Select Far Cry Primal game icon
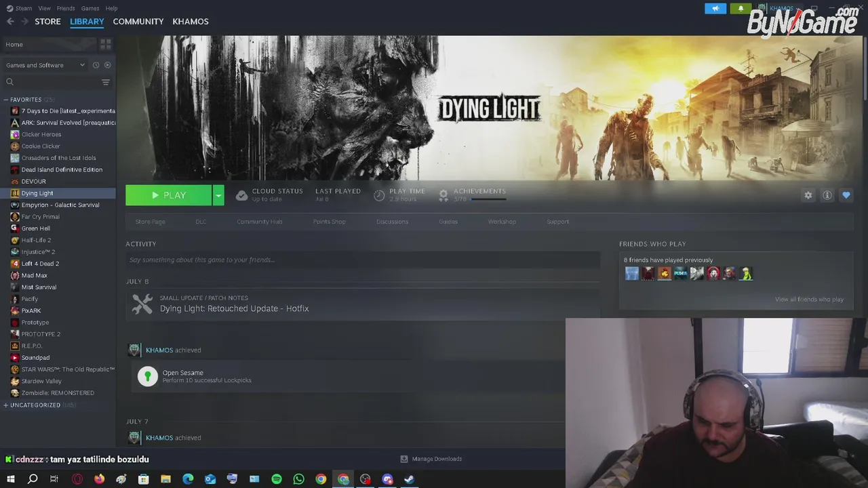Image resolution: width=868 pixels, height=488 pixels. pos(15,216)
